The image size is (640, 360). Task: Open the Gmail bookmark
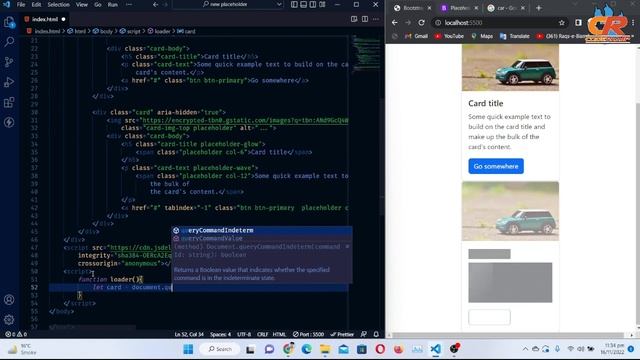pos(416,36)
